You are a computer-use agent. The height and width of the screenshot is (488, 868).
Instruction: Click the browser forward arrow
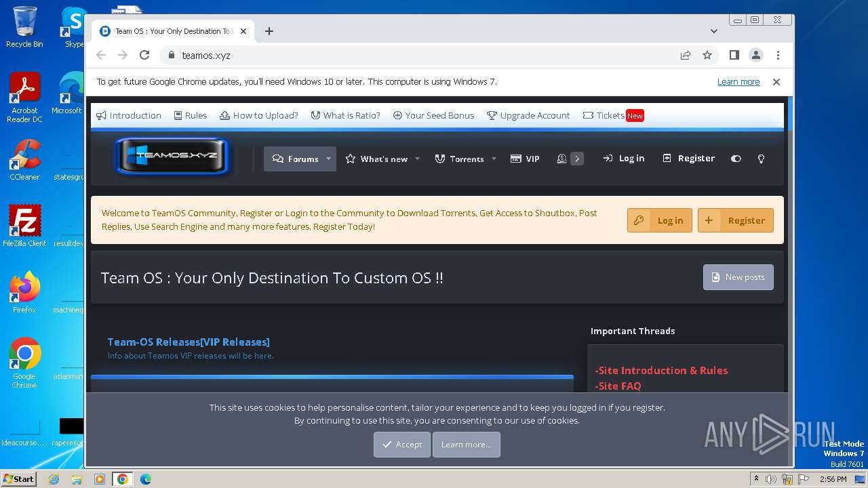(123, 55)
